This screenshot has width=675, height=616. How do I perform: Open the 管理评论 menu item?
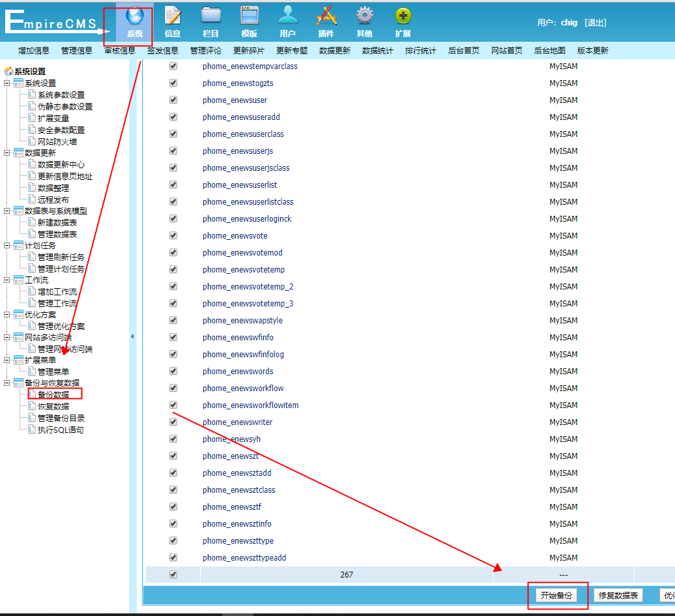click(206, 50)
